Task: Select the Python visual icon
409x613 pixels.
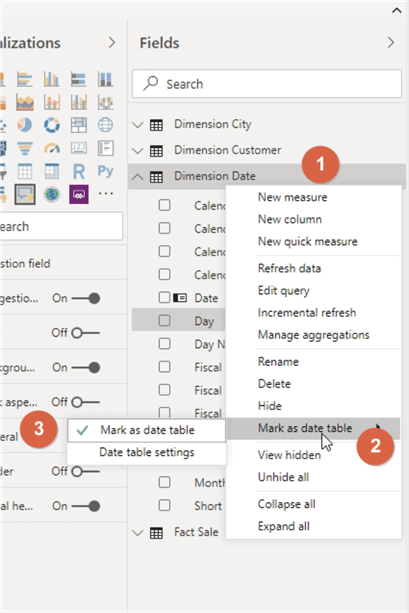Action: (106, 171)
